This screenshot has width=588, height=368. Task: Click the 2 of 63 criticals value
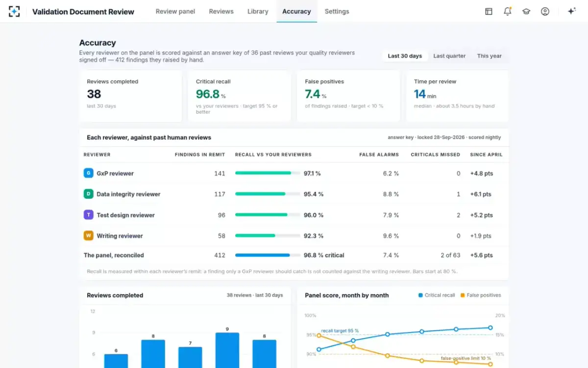coord(450,255)
